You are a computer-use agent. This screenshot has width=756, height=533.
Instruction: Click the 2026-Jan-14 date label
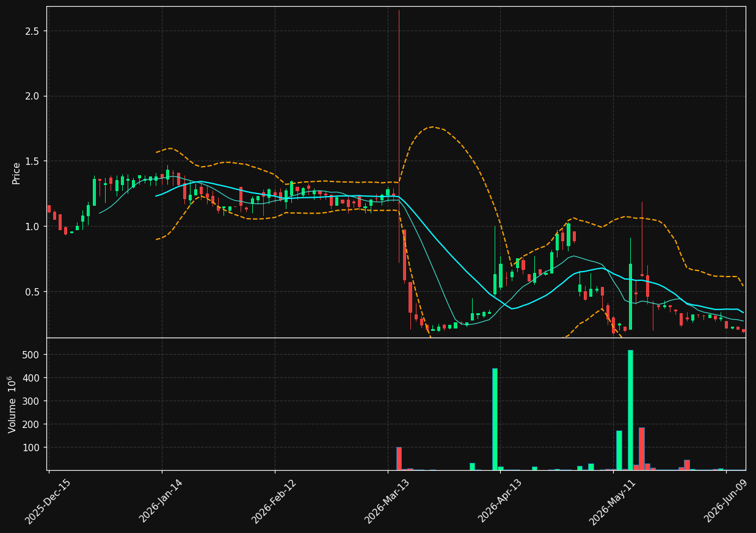coord(161,501)
